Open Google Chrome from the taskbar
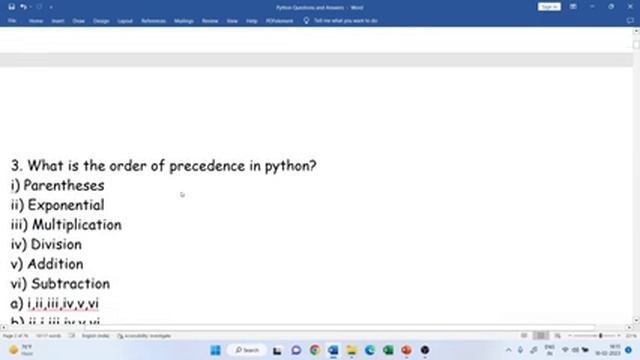640x360 pixels. 315,350
